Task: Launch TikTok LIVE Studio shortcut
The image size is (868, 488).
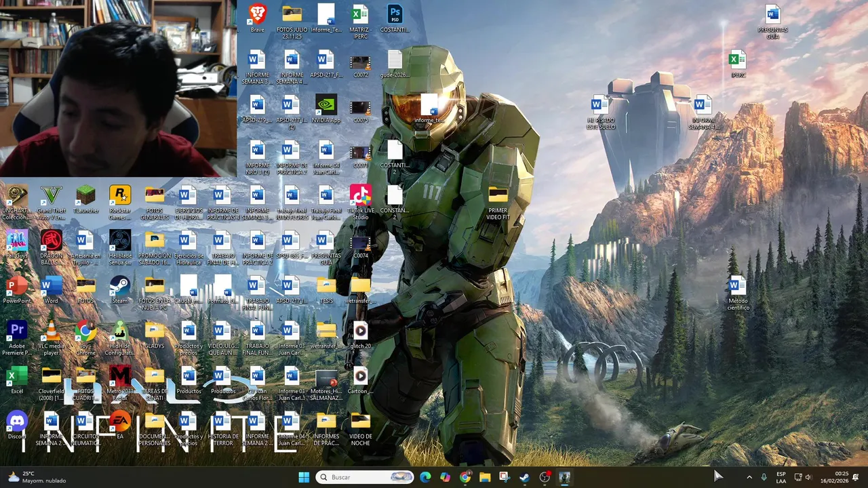Action: click(x=361, y=203)
